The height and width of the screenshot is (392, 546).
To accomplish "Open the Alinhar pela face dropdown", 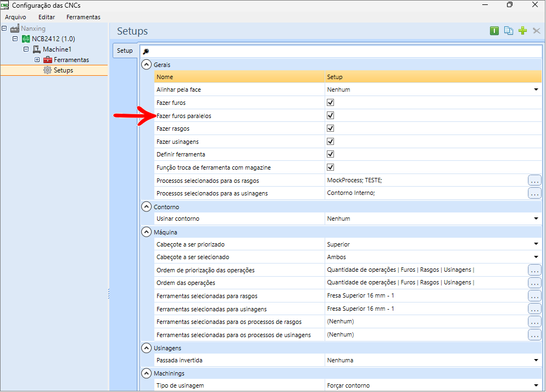I will [x=536, y=89].
